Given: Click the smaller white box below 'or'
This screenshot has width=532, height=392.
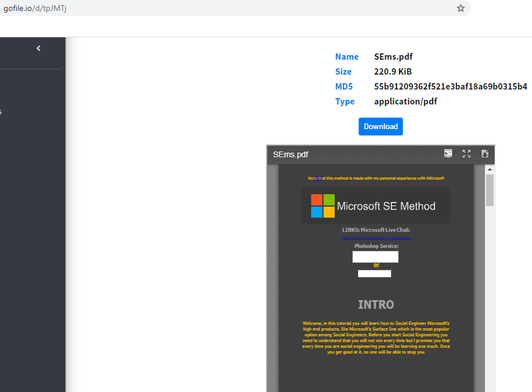Looking at the screenshot, I should pos(374,274).
